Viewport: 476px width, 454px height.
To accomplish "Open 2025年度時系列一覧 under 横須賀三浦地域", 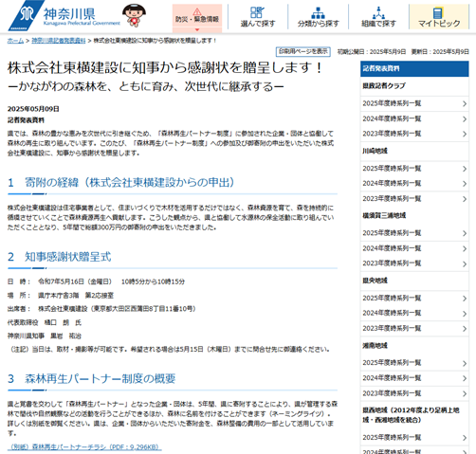I will 414,233.
